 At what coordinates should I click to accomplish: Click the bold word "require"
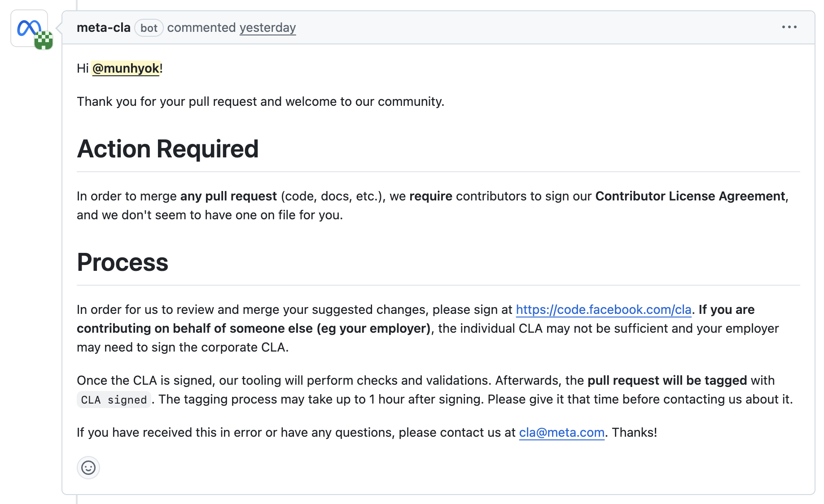coord(431,196)
